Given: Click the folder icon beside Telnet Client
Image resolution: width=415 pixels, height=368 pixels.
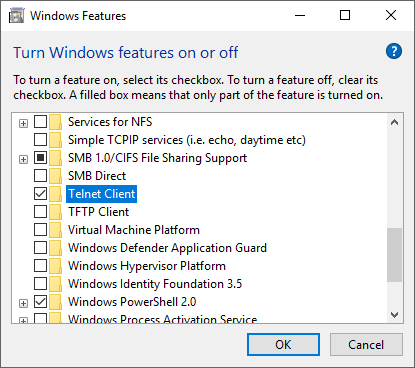Looking at the screenshot, I should click(55, 194).
